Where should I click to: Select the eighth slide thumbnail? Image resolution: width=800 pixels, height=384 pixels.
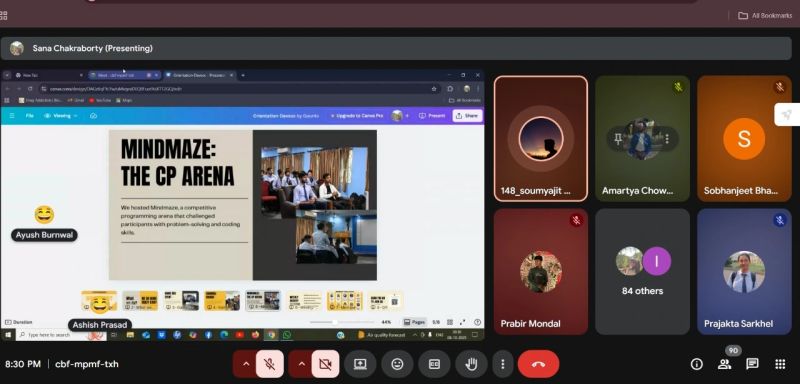385,301
